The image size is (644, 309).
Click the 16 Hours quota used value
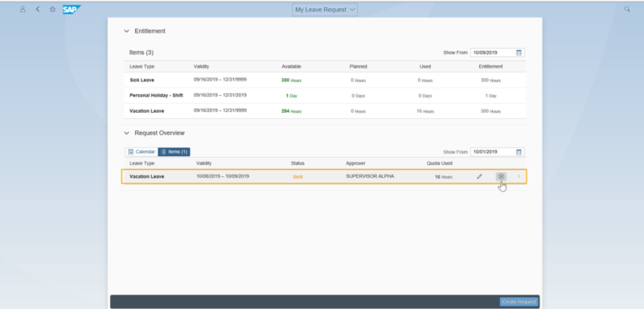click(x=443, y=177)
